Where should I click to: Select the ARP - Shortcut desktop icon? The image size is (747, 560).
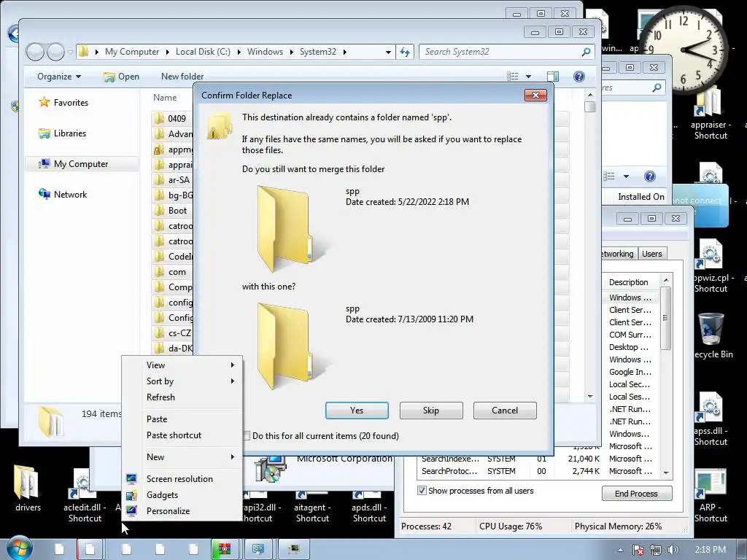pyautogui.click(x=711, y=496)
